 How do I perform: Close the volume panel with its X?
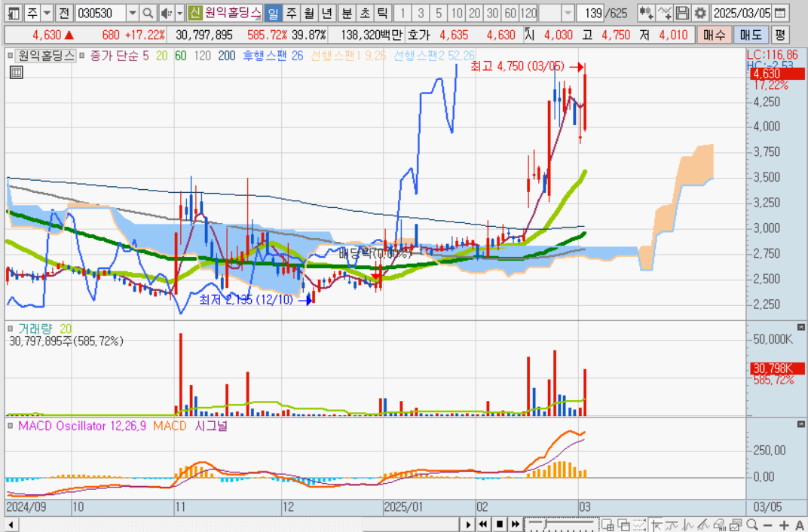tap(800, 327)
